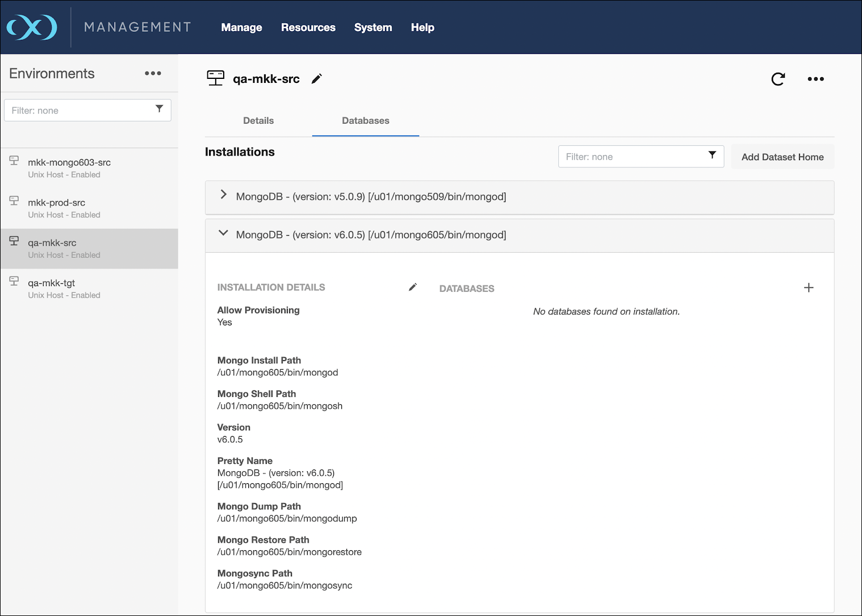Add a database with the plus icon

pyautogui.click(x=809, y=288)
